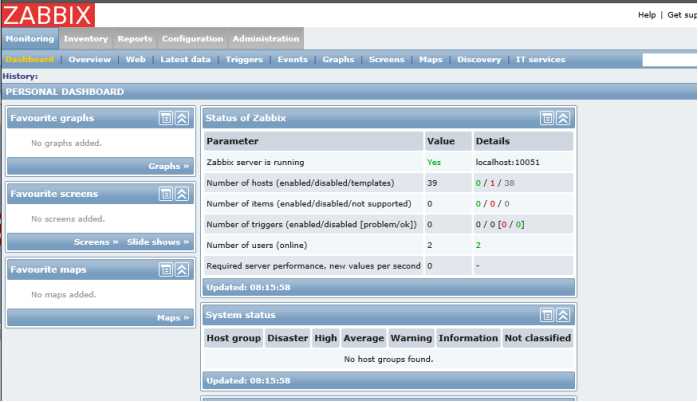This screenshot has width=698, height=402.
Task: Go to the Configuration tab
Action: 192,39
